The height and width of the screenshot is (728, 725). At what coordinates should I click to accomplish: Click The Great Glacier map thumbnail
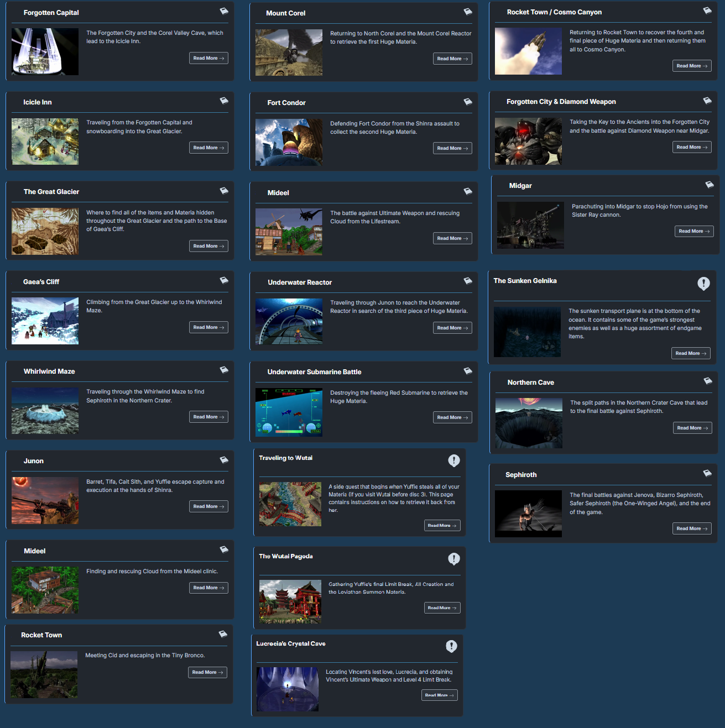(x=45, y=231)
